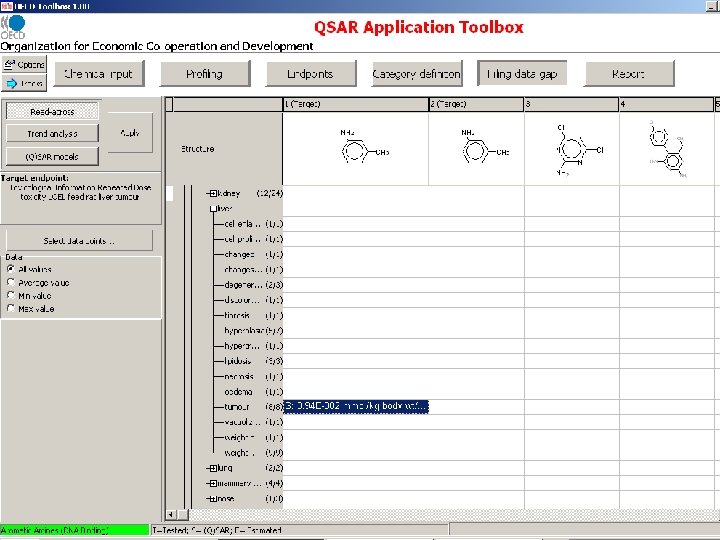The image size is (720, 540).
Task: Select the structure thumbnail in column 1
Action: click(x=365, y=147)
